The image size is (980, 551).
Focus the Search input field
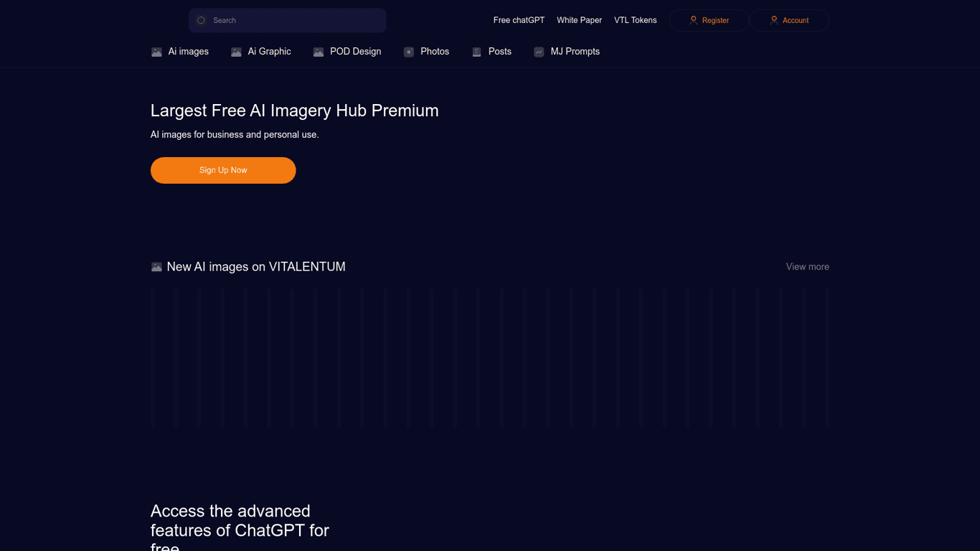click(294, 21)
